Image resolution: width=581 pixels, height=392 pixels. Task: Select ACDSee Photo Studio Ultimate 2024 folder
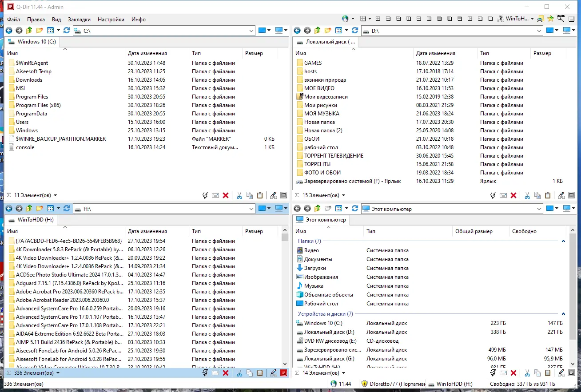[x=66, y=275]
